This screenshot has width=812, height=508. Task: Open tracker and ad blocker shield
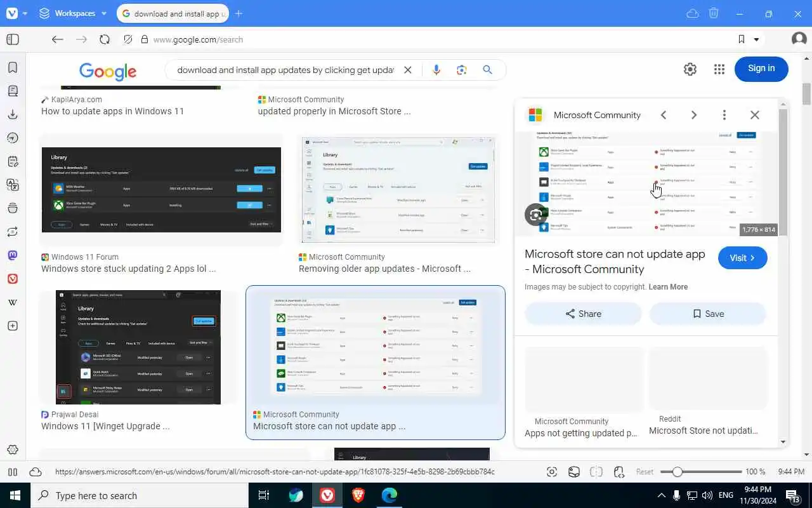[128, 39]
